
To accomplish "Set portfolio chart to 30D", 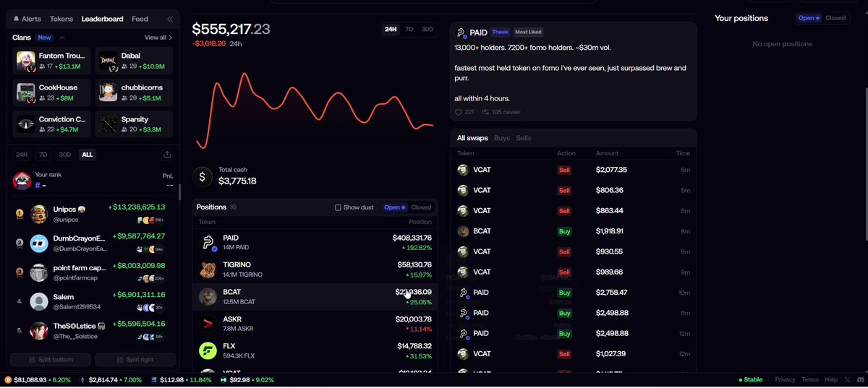I will pos(427,30).
